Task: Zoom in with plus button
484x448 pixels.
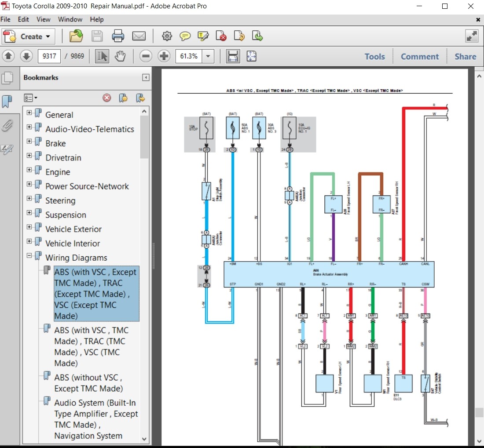Action: (x=164, y=56)
